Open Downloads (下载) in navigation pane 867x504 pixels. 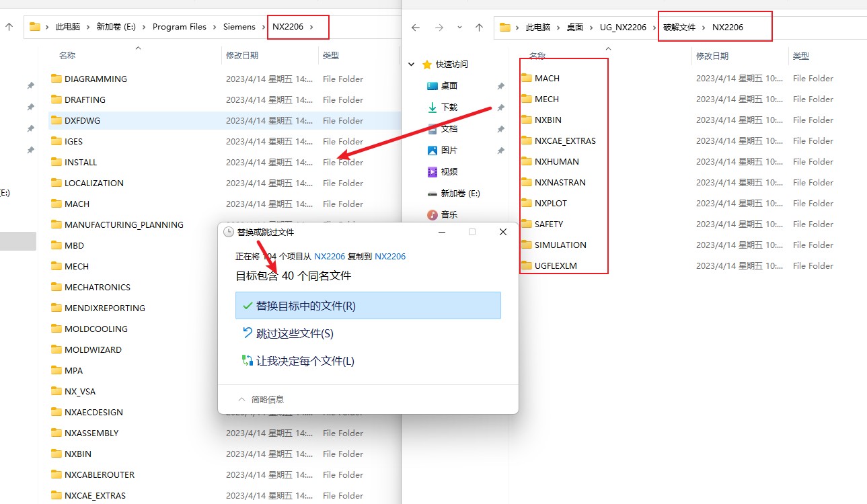[449, 108]
